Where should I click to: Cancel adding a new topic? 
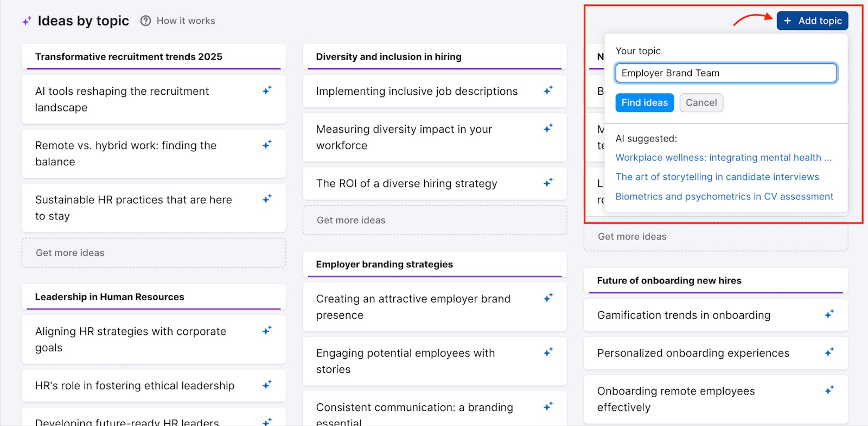click(x=701, y=103)
